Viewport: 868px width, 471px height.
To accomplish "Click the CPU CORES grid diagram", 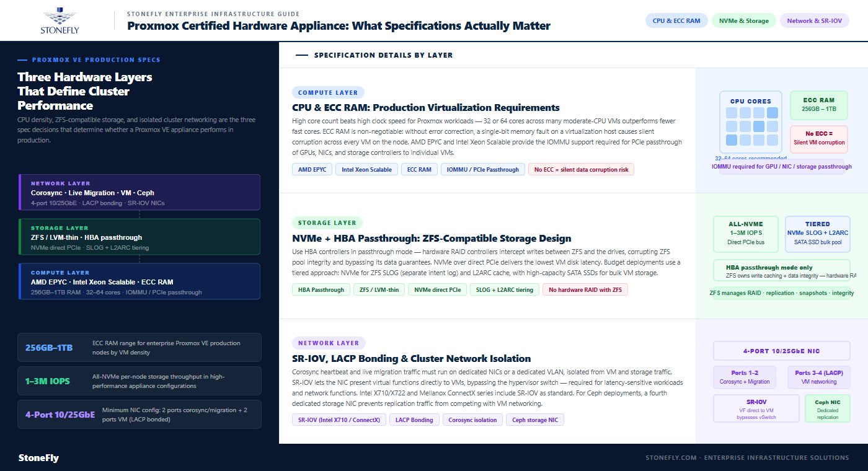I will pos(751,123).
